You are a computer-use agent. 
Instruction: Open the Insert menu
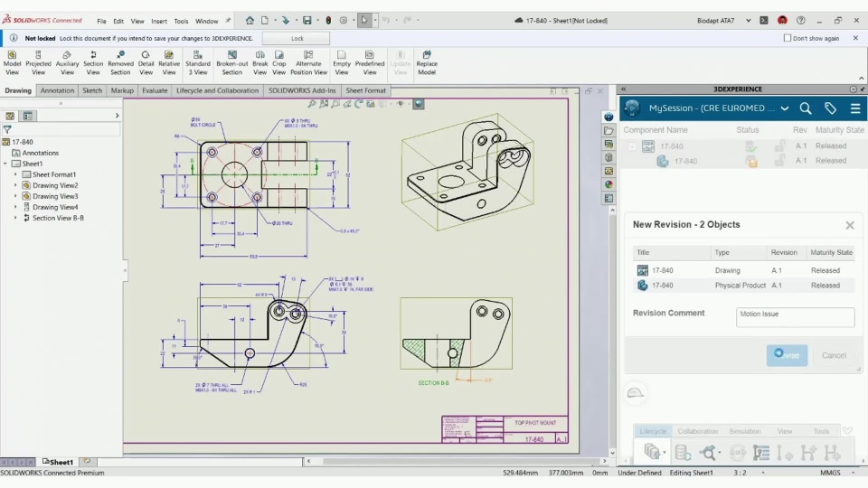click(x=159, y=21)
